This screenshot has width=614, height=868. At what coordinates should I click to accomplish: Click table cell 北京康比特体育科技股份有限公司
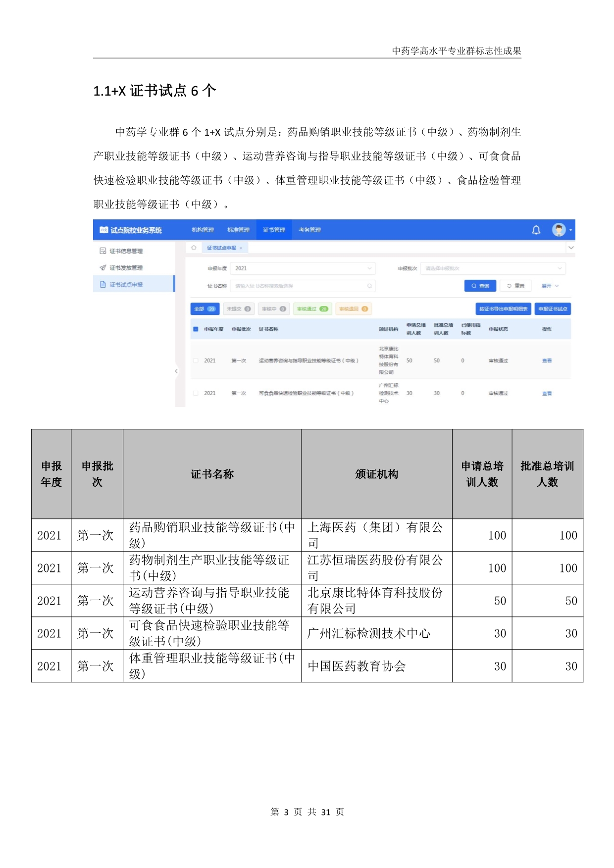376,601
